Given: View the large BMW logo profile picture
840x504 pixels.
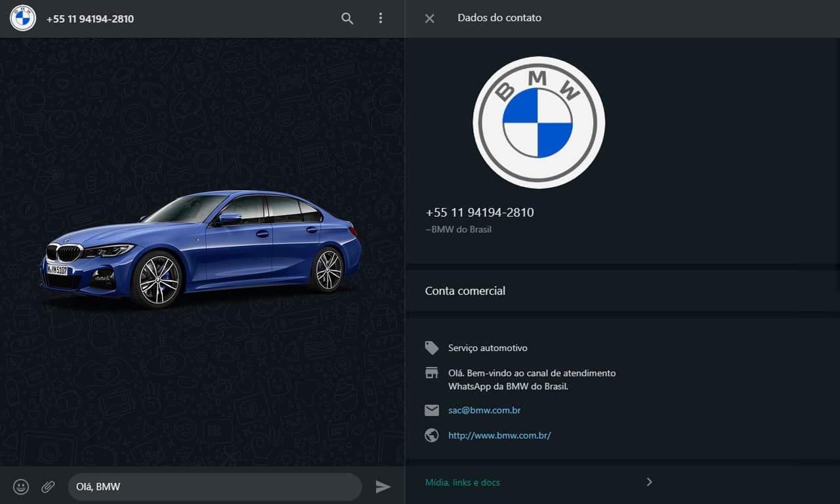Looking at the screenshot, I should [x=539, y=123].
